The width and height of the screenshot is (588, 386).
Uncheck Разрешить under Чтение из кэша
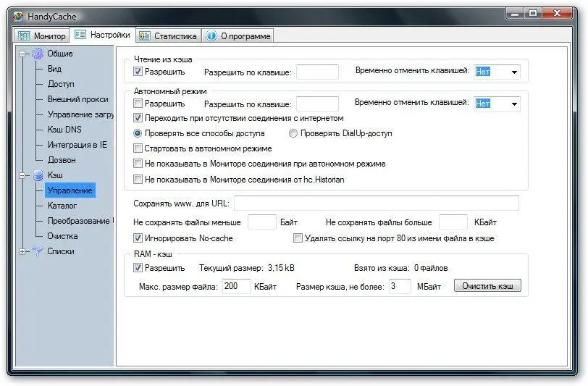[x=138, y=72]
